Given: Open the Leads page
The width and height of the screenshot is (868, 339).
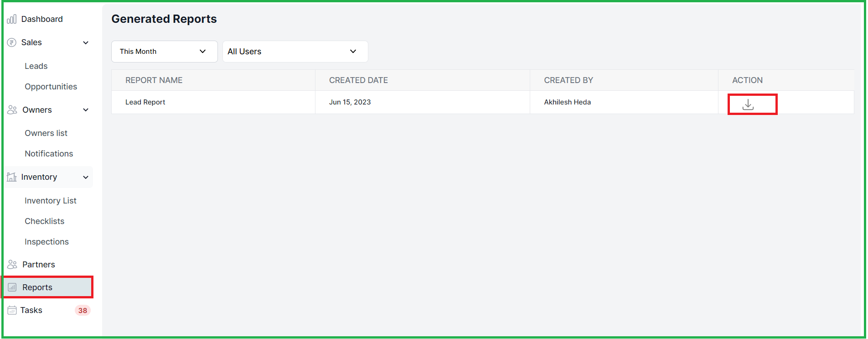Looking at the screenshot, I should tap(36, 66).
